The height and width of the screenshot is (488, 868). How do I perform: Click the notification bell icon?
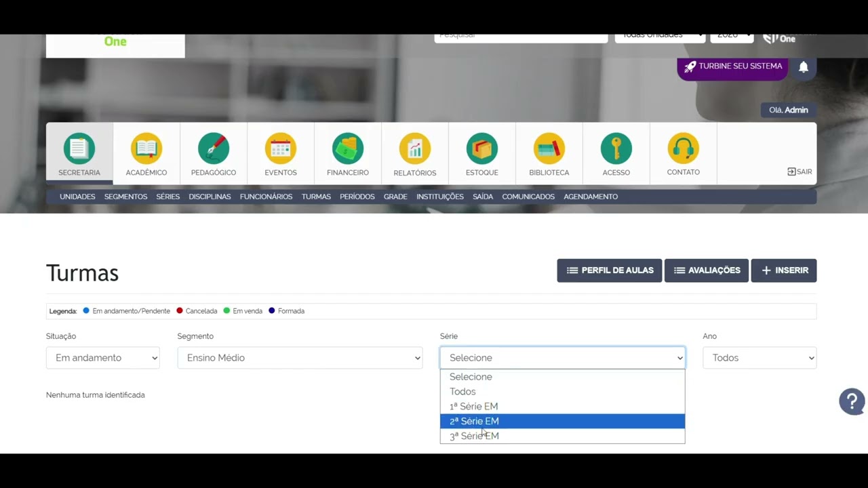804,67
